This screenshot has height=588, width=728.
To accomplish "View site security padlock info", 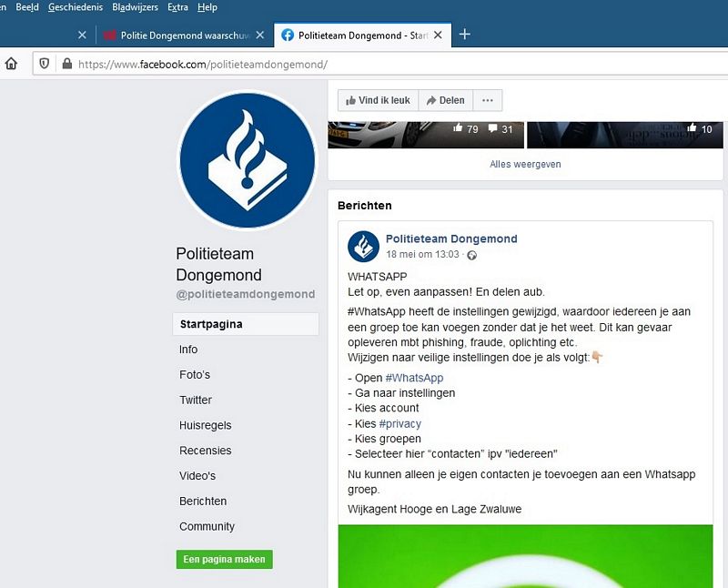I will tap(66, 64).
